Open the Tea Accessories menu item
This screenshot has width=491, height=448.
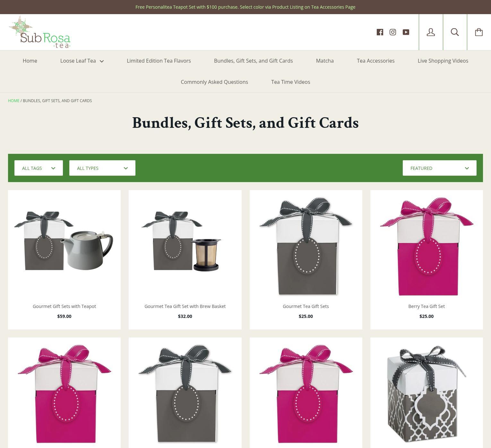(x=375, y=61)
